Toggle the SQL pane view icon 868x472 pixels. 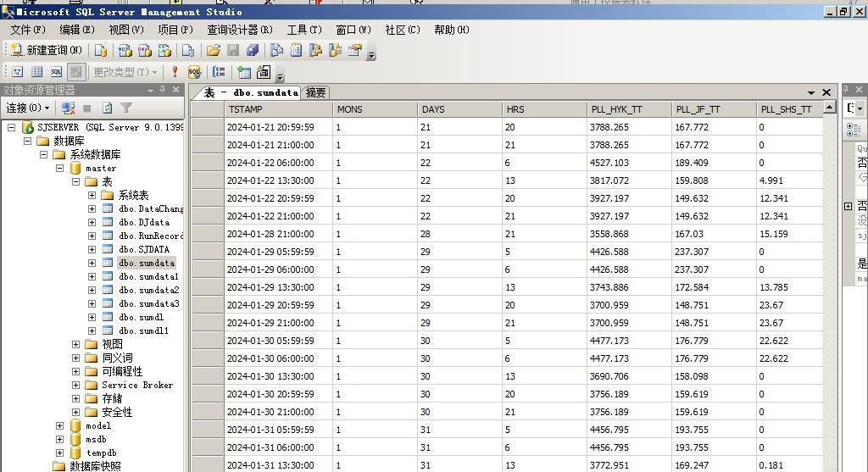(x=56, y=72)
